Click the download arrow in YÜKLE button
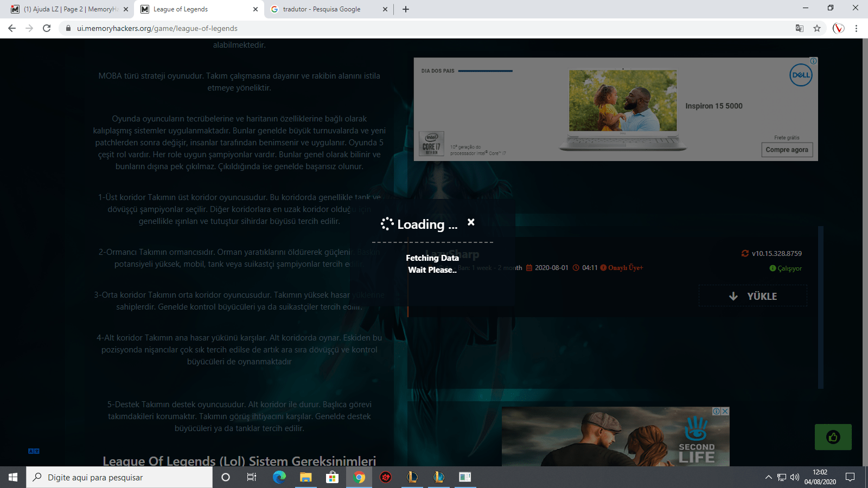 pyautogui.click(x=733, y=296)
